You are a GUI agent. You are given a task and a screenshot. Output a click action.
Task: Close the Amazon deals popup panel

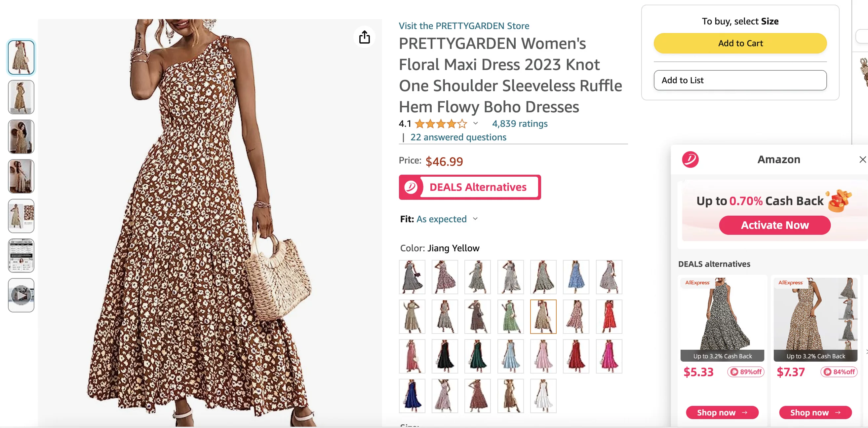(x=862, y=159)
